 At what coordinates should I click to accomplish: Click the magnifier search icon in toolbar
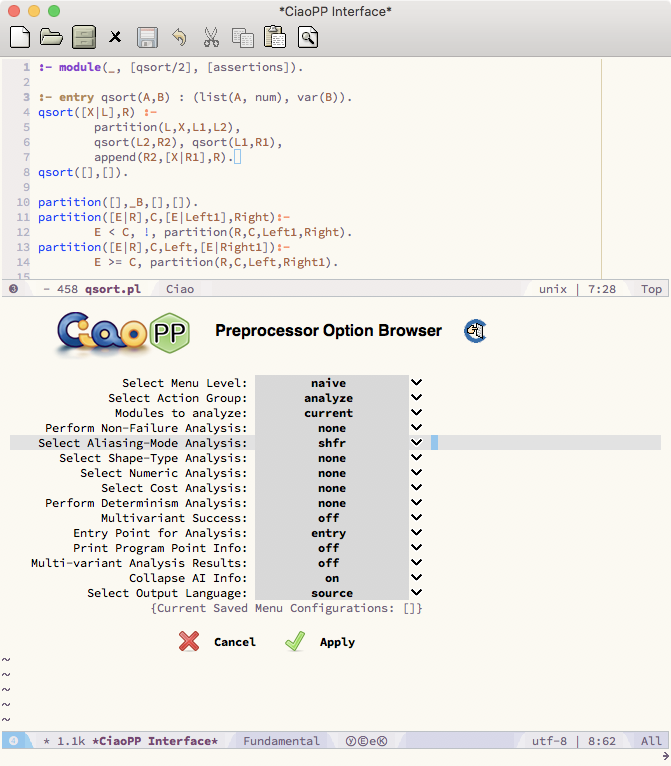(x=308, y=38)
